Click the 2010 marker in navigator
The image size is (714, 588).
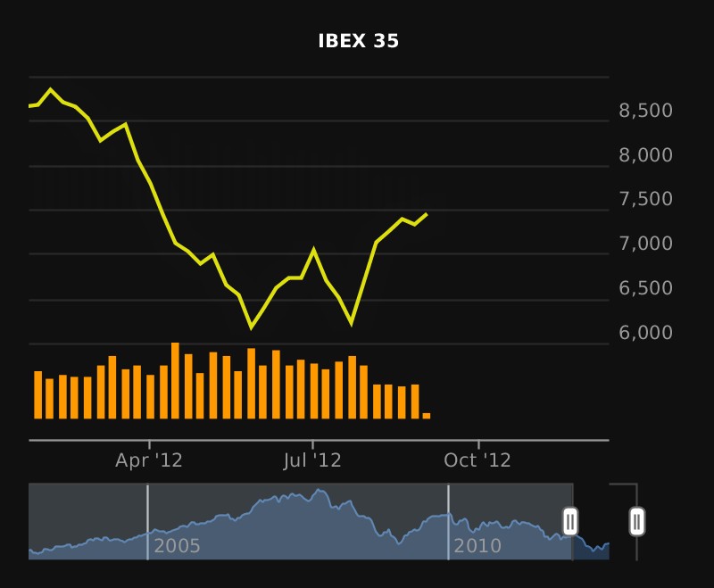477,546
